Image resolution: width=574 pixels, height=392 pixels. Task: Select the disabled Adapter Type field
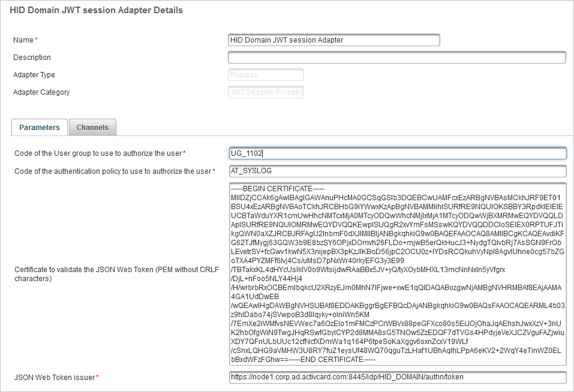click(266, 74)
